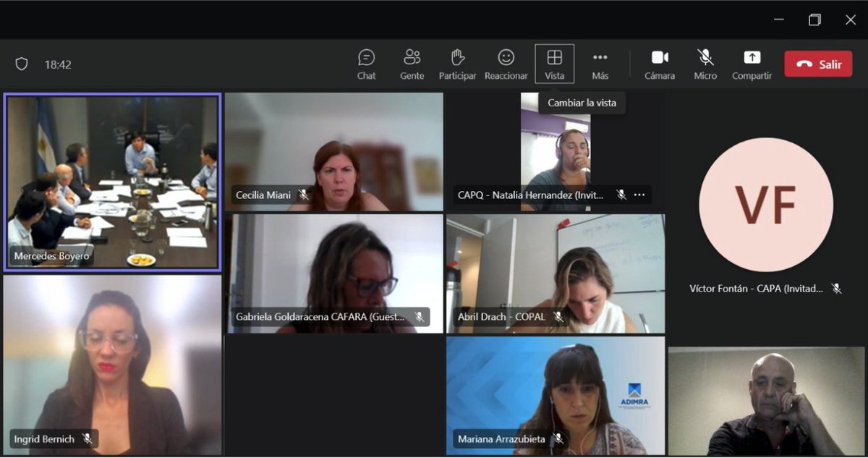Minimize the meeting window

(x=779, y=20)
